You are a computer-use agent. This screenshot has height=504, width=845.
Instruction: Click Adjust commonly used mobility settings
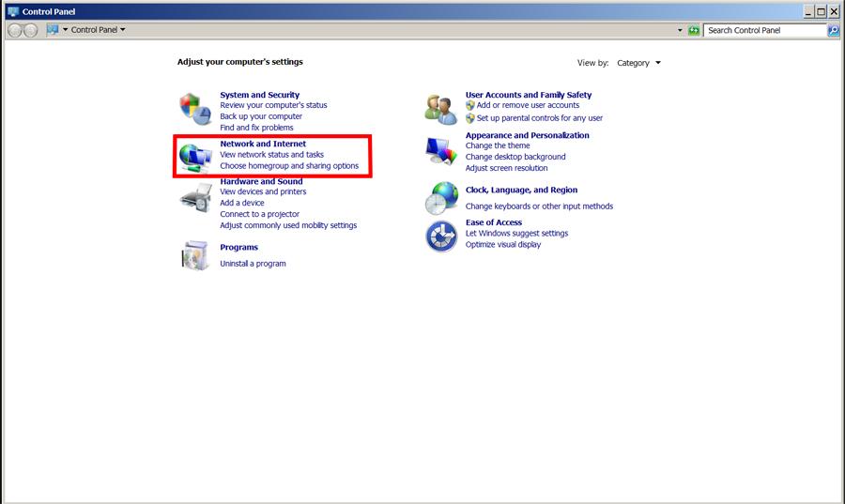288,225
